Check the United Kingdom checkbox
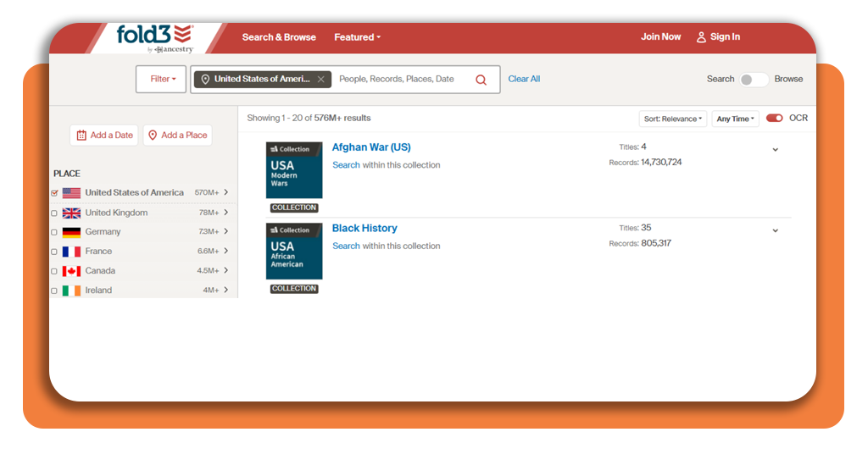This screenshot has width=868, height=454. (x=54, y=213)
